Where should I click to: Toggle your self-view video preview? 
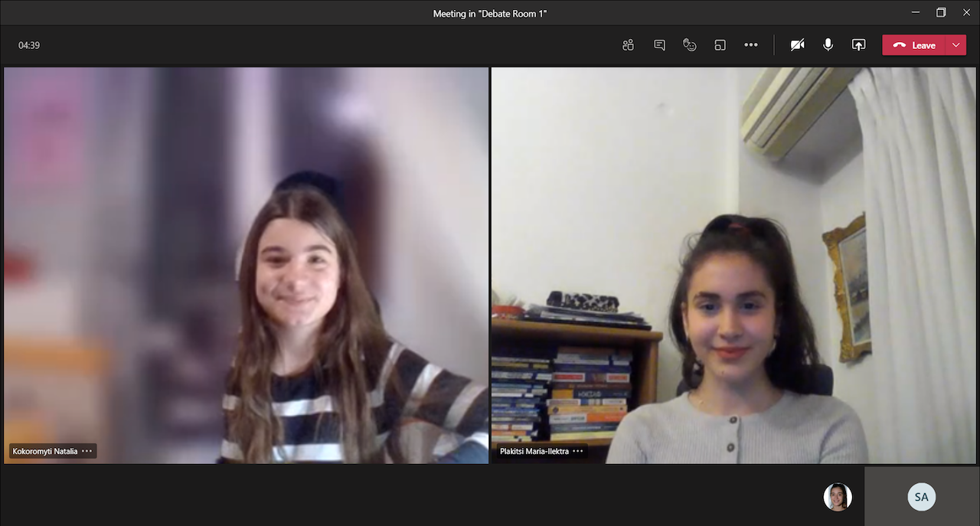click(838, 497)
